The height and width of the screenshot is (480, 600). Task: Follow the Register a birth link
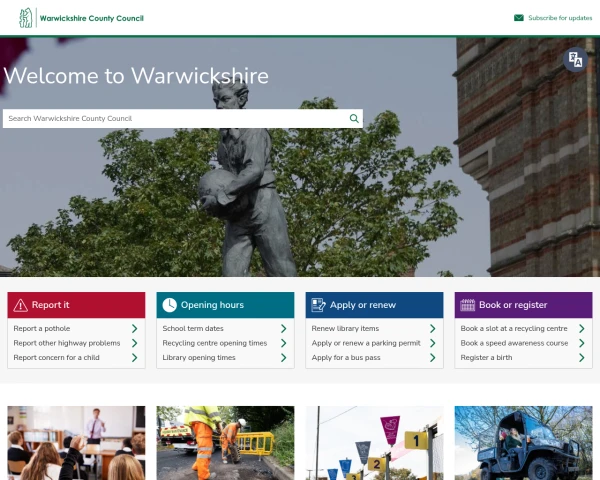[486, 358]
